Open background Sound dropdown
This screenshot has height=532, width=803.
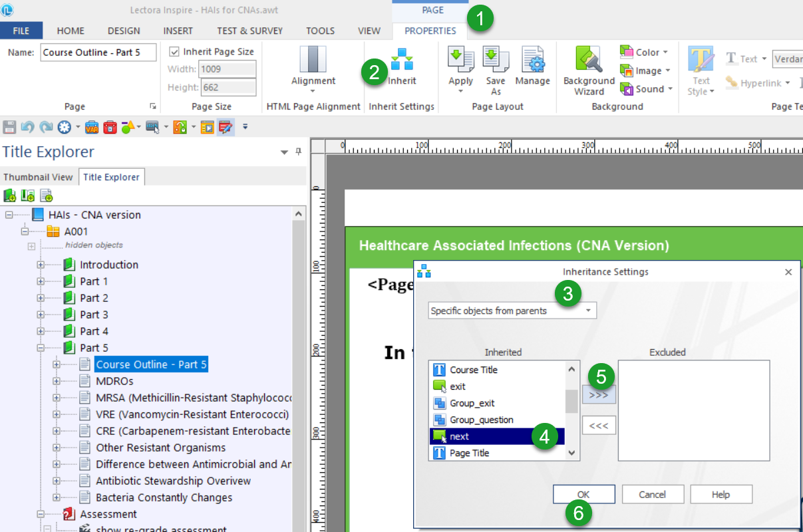pos(646,88)
